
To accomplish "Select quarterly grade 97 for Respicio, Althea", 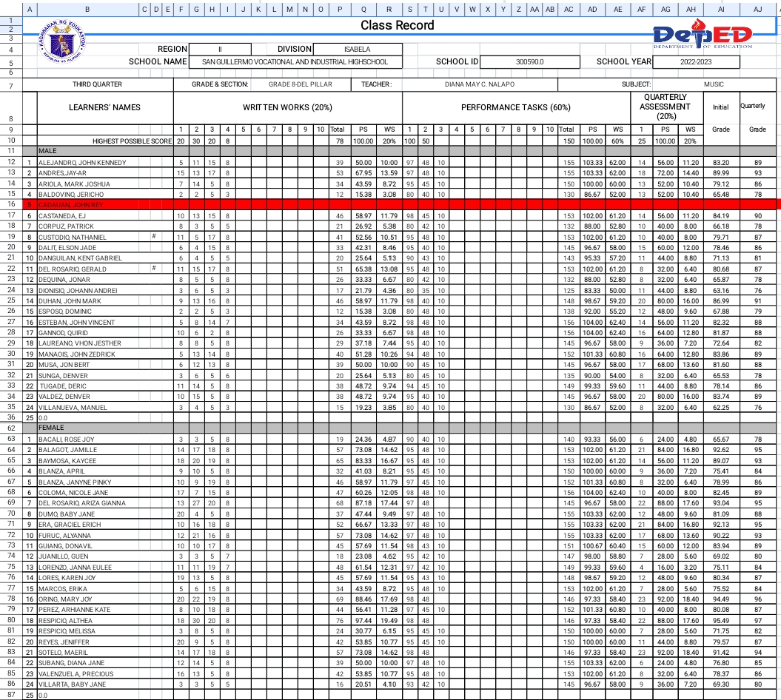I will coord(757,621).
